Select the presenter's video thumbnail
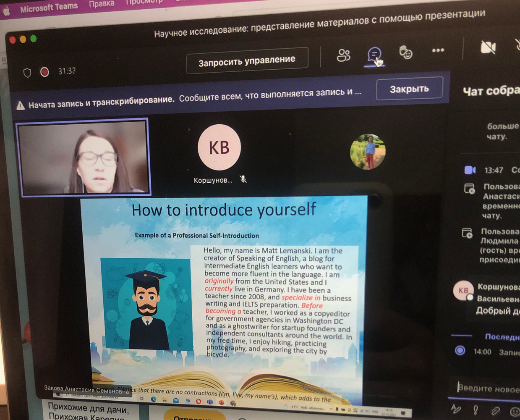This screenshot has width=520, height=420. (84, 157)
